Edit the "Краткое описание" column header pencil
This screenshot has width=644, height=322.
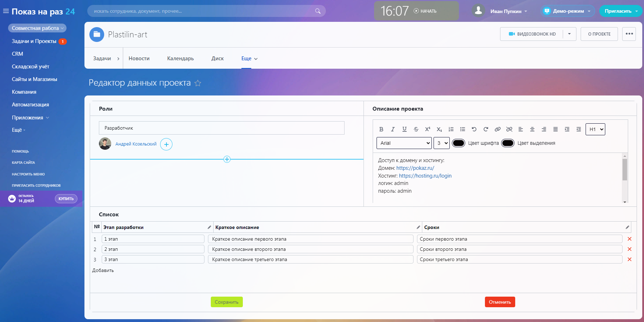[x=418, y=227]
